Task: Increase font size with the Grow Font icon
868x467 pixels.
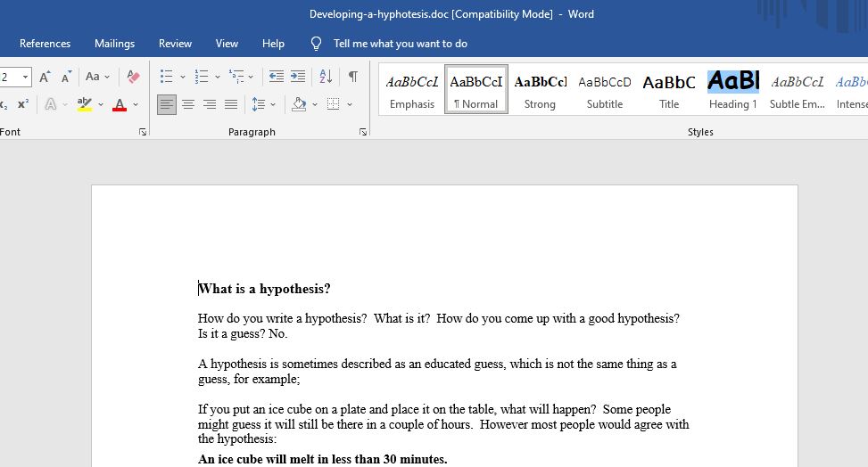Action: [x=45, y=77]
